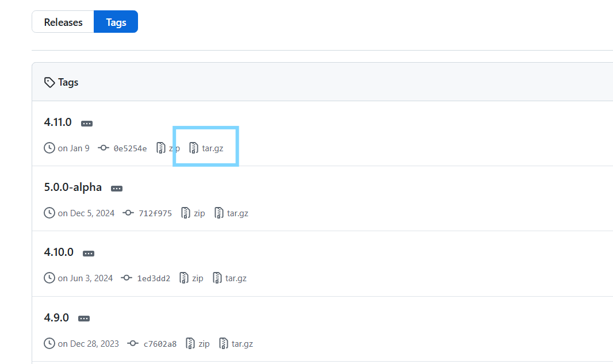
Task: Click the archive icon before 4.11.0 zip
Action: tap(160, 148)
